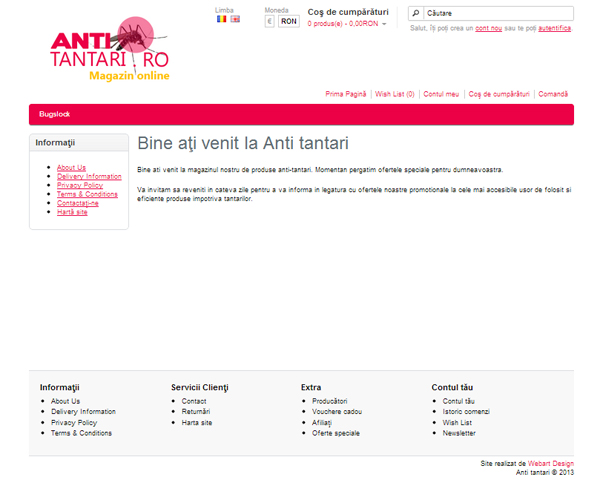
Task: Click the Anti Tantari mosquito logo
Action: coord(110,50)
